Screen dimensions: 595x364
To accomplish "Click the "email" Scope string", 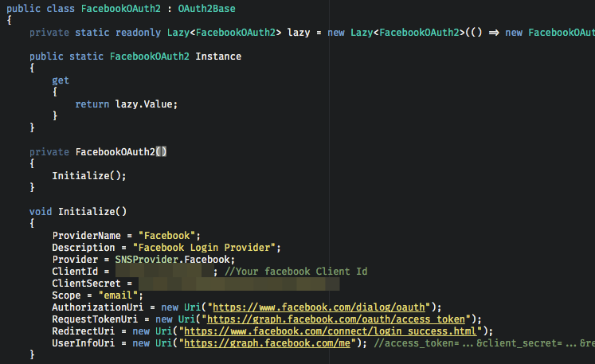I will click(x=115, y=296).
